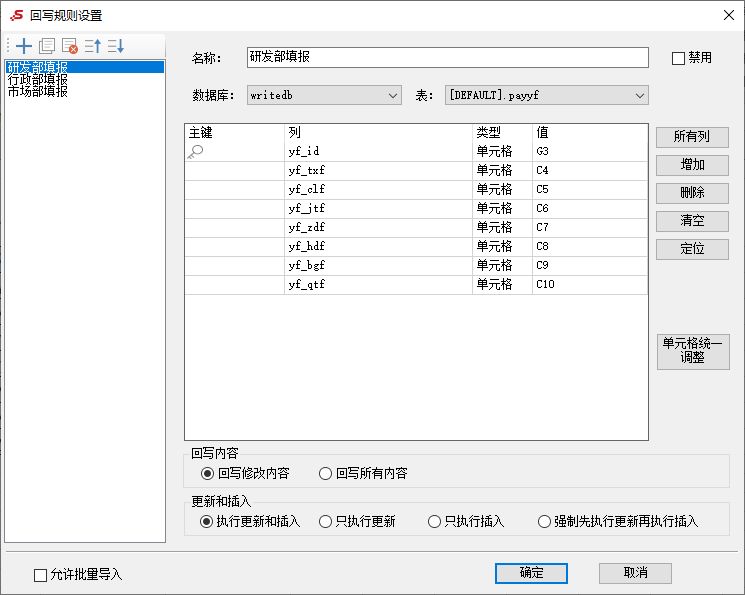Screen dimensions: 745x595
Task: Click the primary key cell in yf_txf row
Action: 235,171
